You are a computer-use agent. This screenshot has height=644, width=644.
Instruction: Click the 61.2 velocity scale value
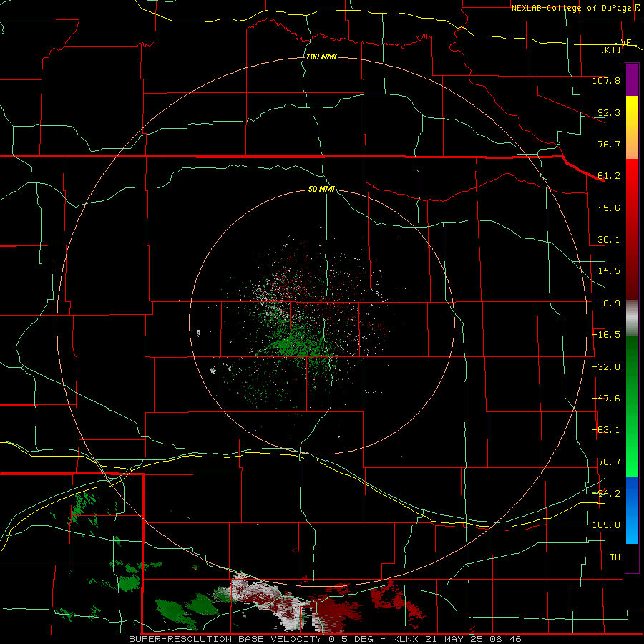(609, 176)
